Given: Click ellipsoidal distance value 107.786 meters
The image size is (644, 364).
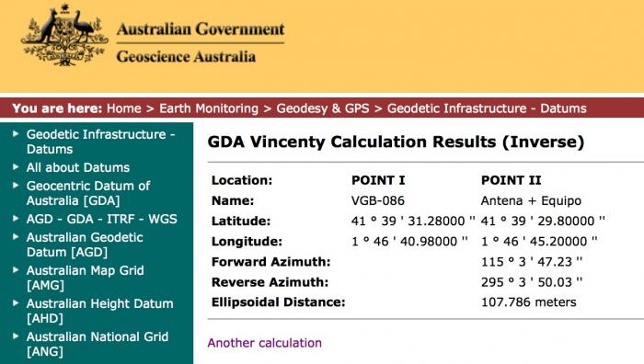Looking at the screenshot, I should point(529,302).
